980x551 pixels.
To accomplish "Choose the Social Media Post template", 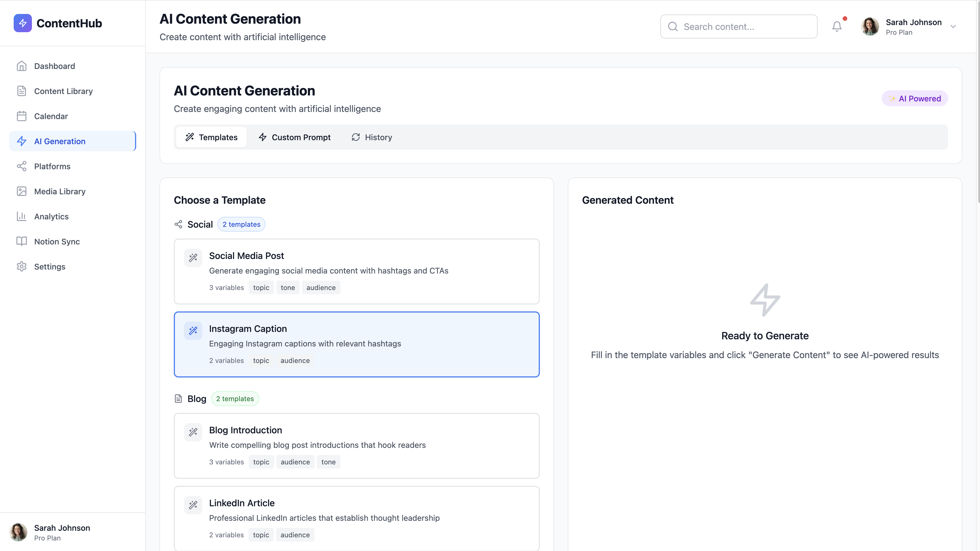I will pyautogui.click(x=356, y=271).
